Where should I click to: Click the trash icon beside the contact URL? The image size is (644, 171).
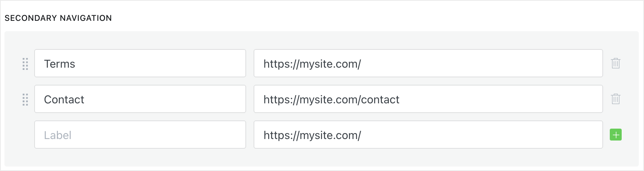[616, 99]
